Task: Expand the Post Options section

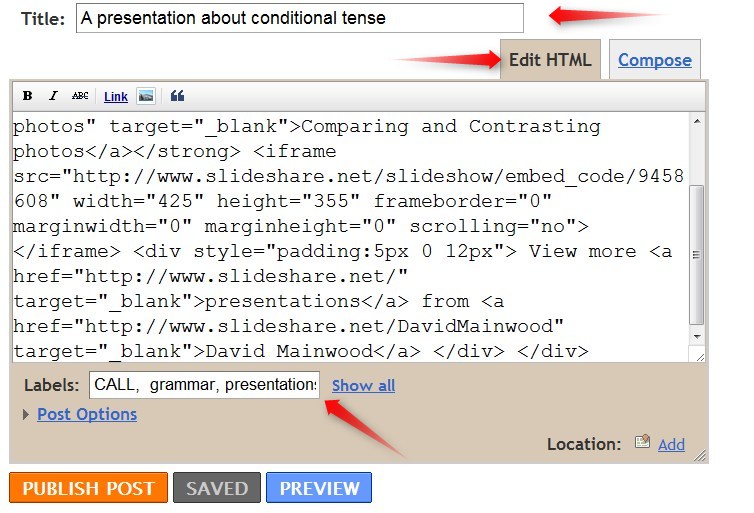Action: 87,414
